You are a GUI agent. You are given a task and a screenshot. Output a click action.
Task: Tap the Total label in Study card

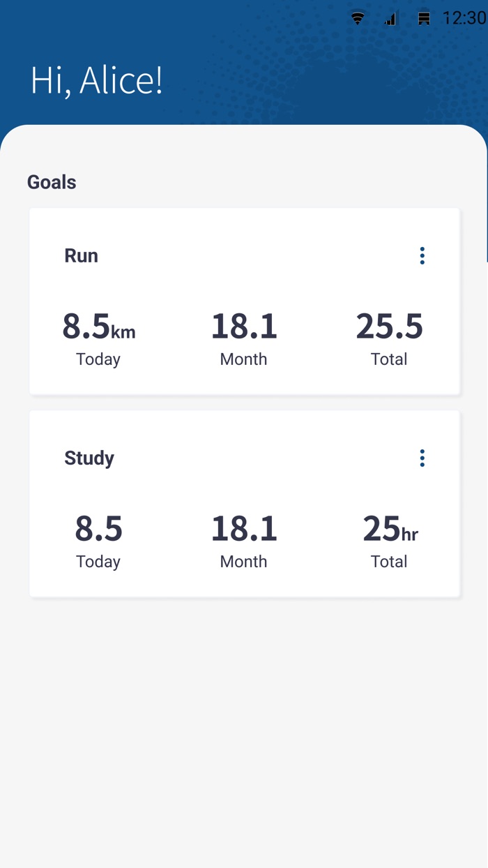(x=389, y=562)
